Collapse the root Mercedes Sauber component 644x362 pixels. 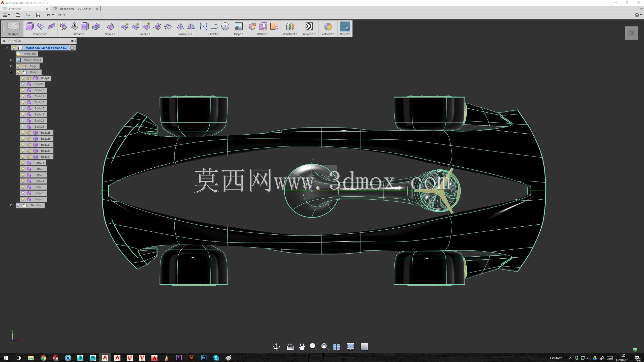[x=7, y=48]
